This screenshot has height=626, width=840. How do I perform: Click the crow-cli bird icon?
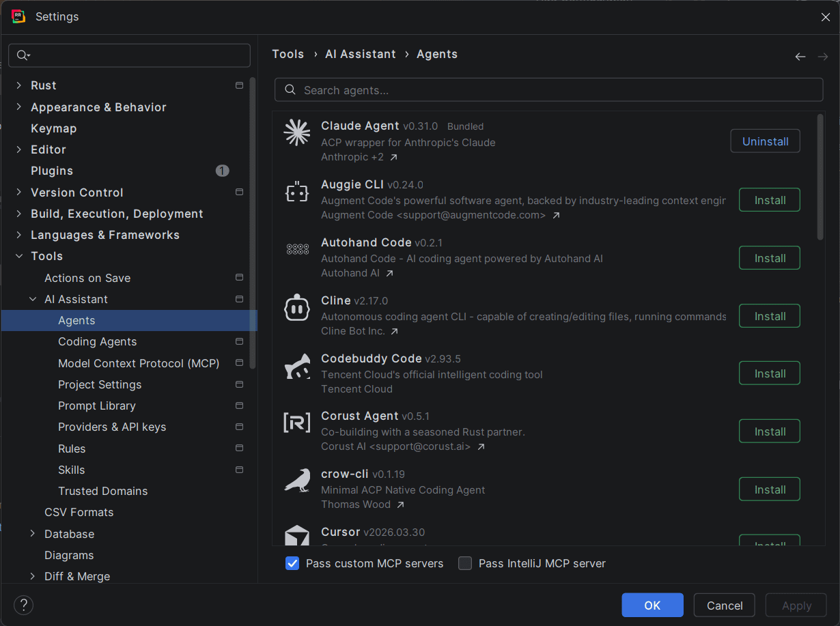pos(297,481)
